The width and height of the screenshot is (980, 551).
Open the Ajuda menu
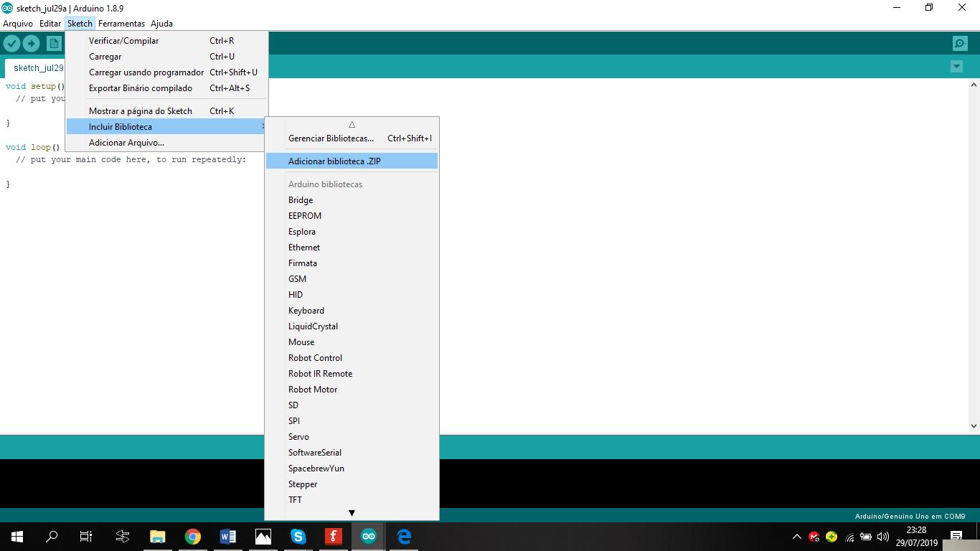click(161, 24)
